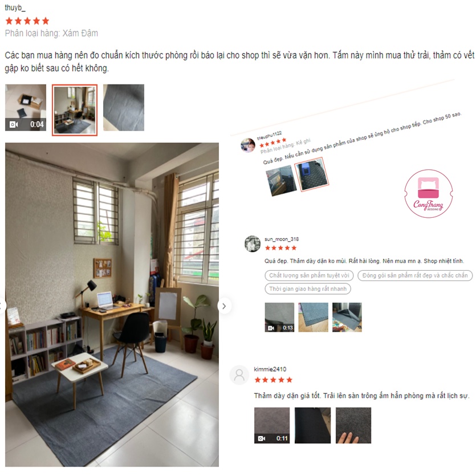The height and width of the screenshot is (476, 476).
Task: Open trieuphu1122 profile avatar
Action: pos(248,145)
